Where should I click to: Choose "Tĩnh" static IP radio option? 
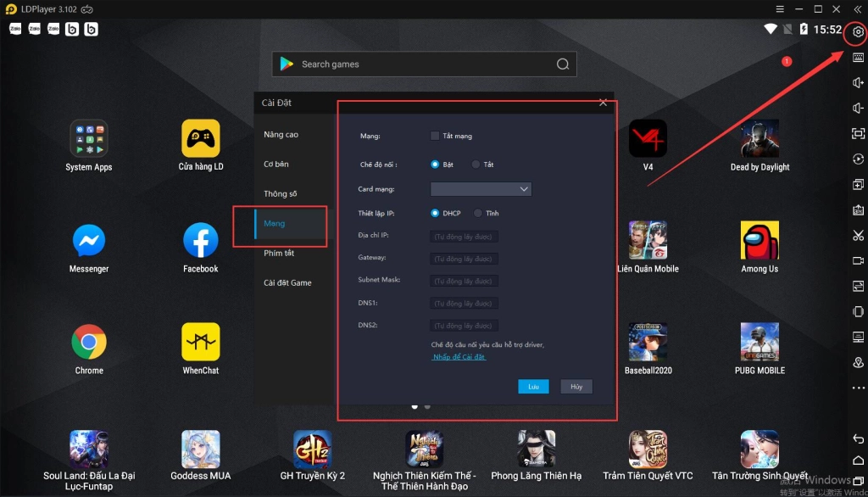click(478, 214)
